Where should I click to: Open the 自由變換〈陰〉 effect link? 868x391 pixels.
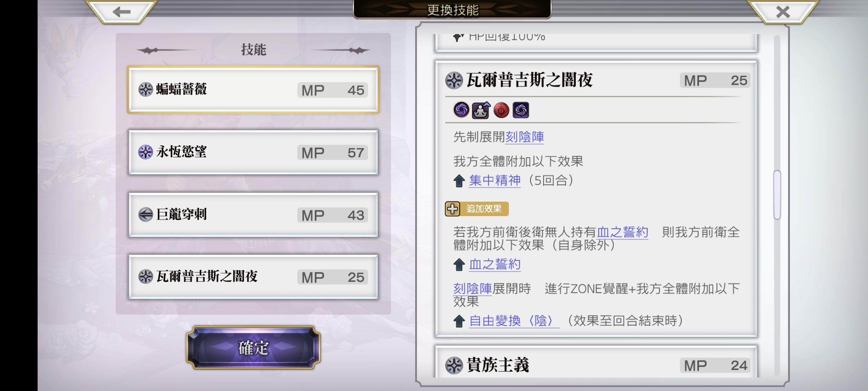click(514, 321)
